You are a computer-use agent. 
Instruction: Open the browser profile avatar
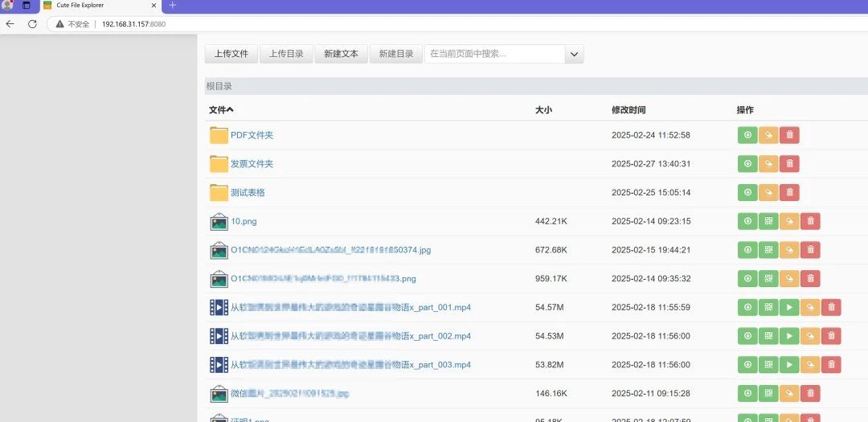(x=7, y=6)
